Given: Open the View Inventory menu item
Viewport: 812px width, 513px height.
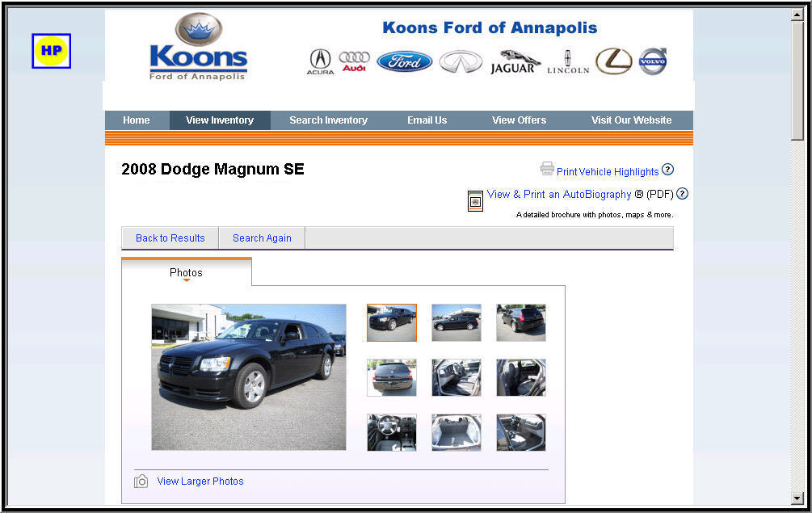Looking at the screenshot, I should pyautogui.click(x=220, y=120).
